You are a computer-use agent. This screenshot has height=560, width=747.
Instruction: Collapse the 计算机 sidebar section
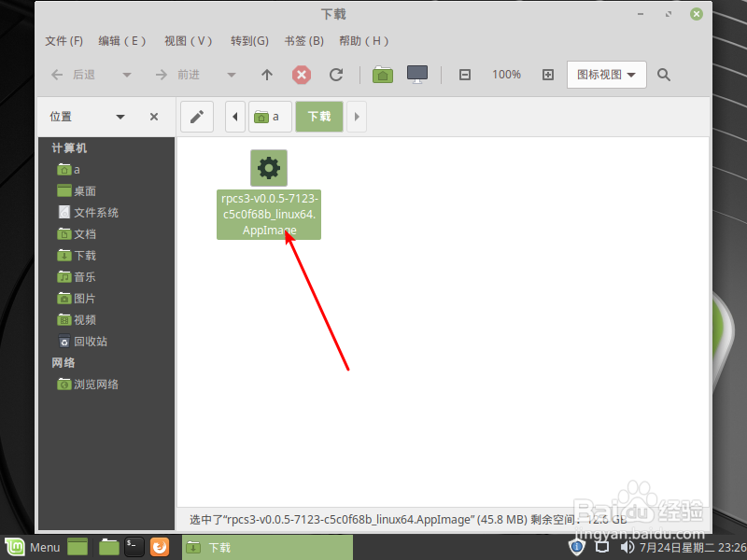pyautogui.click(x=69, y=148)
